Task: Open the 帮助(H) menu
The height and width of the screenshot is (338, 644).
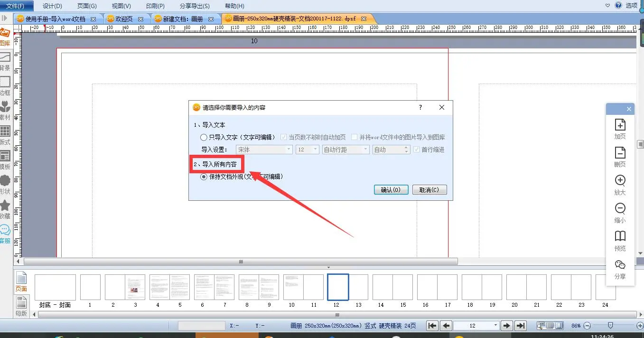Action: (x=234, y=6)
